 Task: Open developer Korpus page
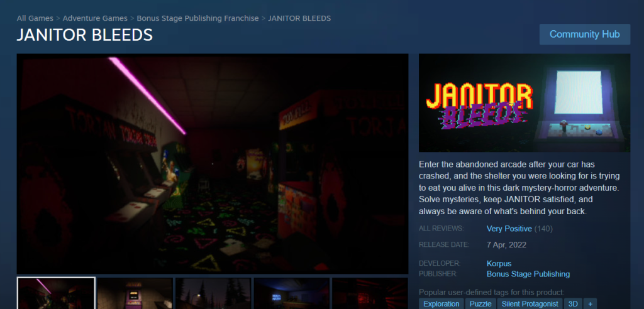coord(499,263)
